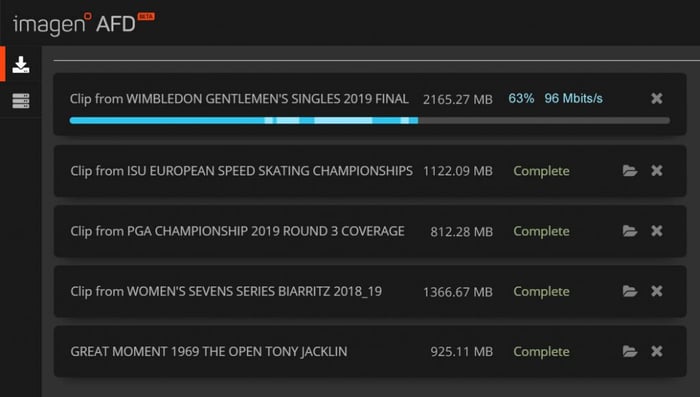Remove the Women's Sevens Series clip entry

click(656, 291)
